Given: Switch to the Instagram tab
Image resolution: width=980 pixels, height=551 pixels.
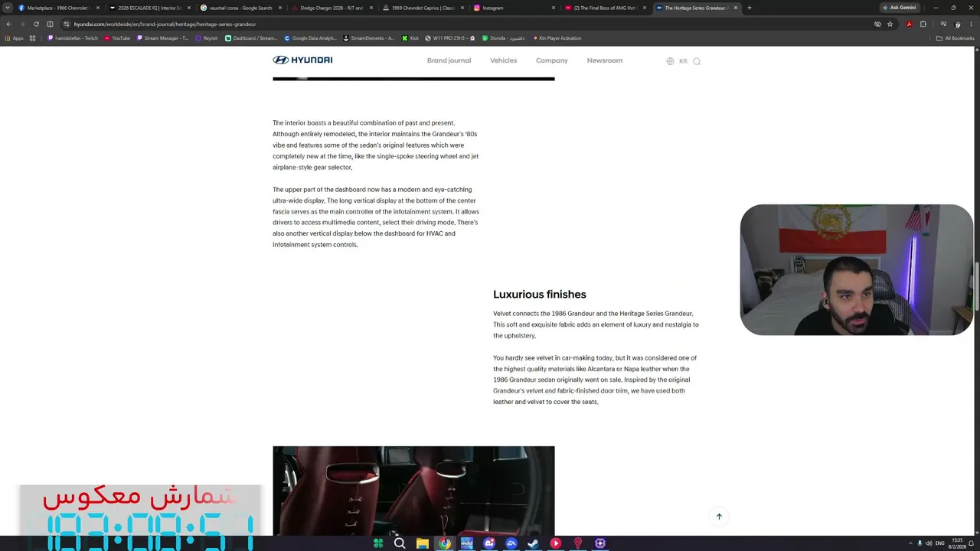Looking at the screenshot, I should pos(514,8).
